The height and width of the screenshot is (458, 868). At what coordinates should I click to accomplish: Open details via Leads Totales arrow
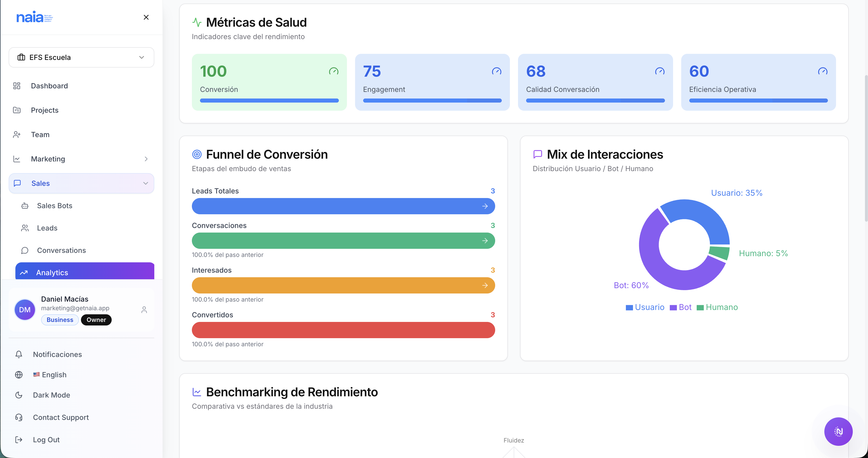(485, 206)
